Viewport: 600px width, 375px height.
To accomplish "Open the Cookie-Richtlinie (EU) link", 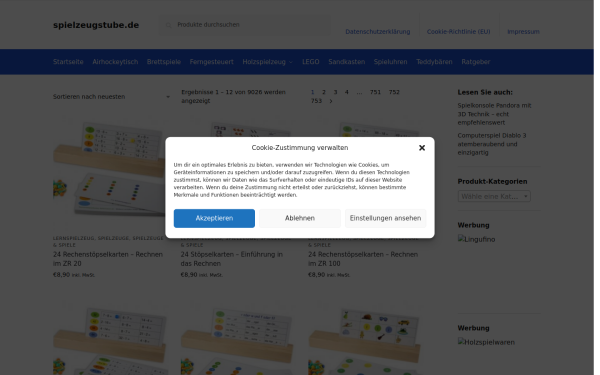I will click(458, 32).
